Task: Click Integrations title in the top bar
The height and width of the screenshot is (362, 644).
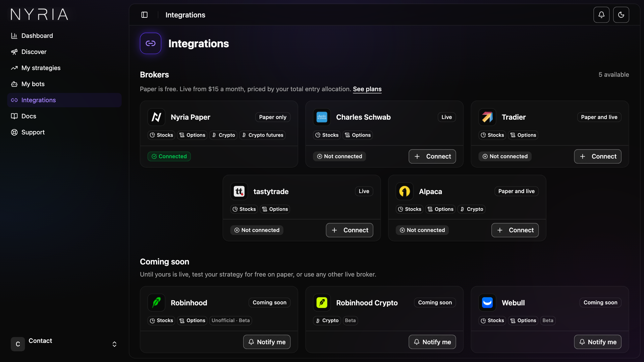Action: click(185, 15)
